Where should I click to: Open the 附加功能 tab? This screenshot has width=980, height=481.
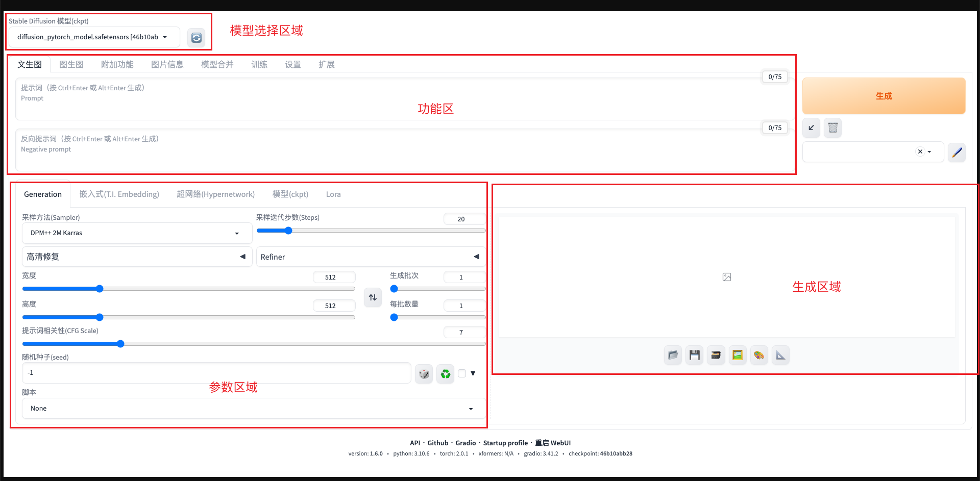click(117, 64)
